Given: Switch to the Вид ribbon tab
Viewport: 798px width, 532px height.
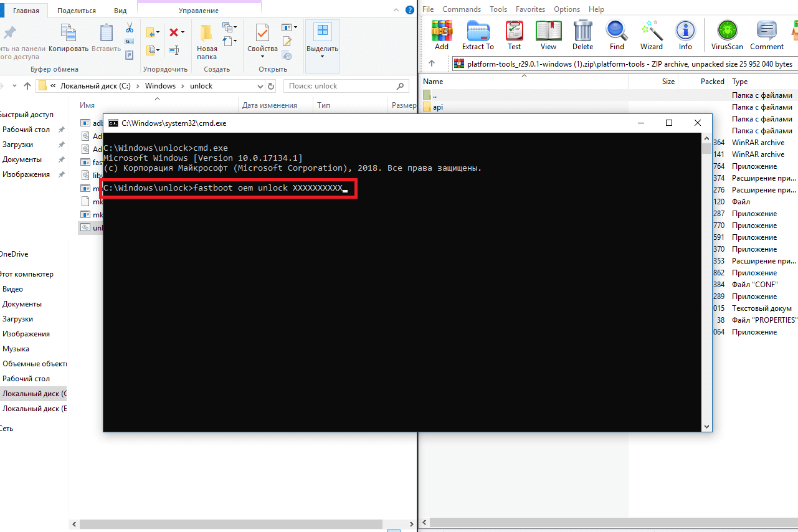Looking at the screenshot, I should (120, 11).
